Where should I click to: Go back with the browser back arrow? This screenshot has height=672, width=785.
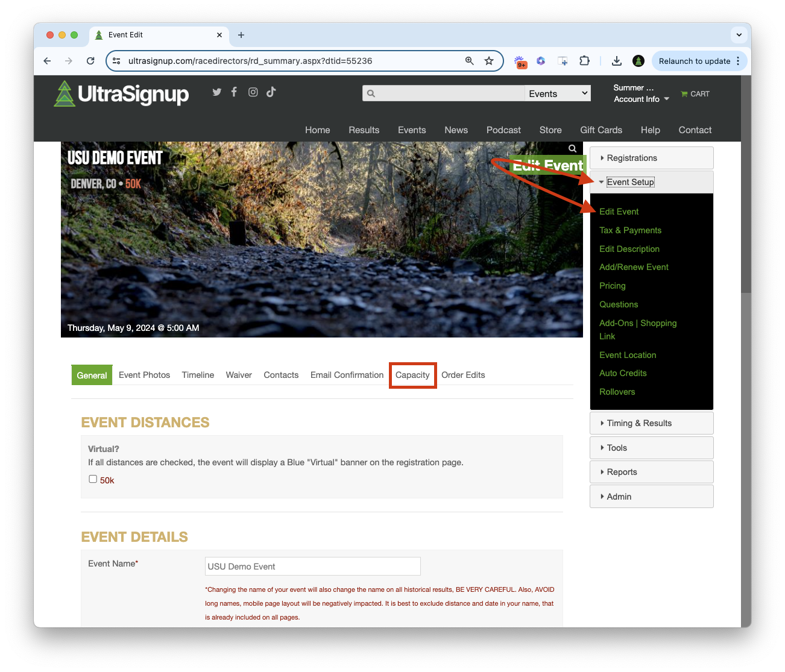tap(47, 61)
